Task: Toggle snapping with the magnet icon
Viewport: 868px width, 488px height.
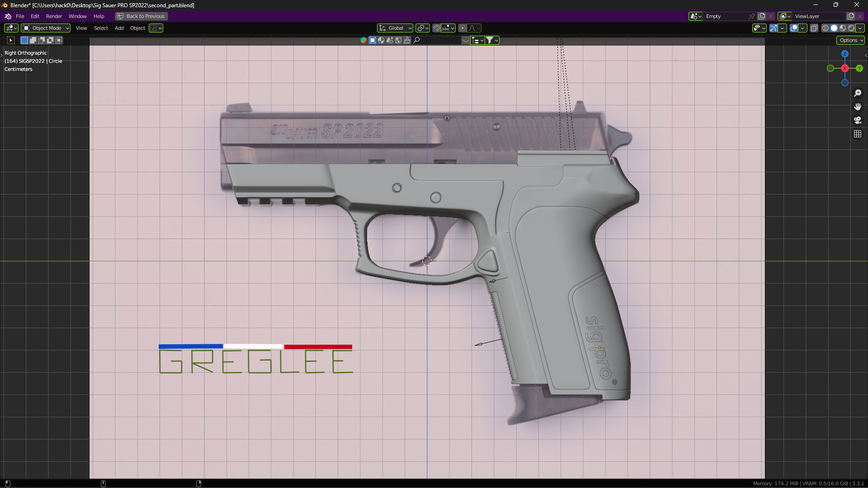Action: [436, 28]
